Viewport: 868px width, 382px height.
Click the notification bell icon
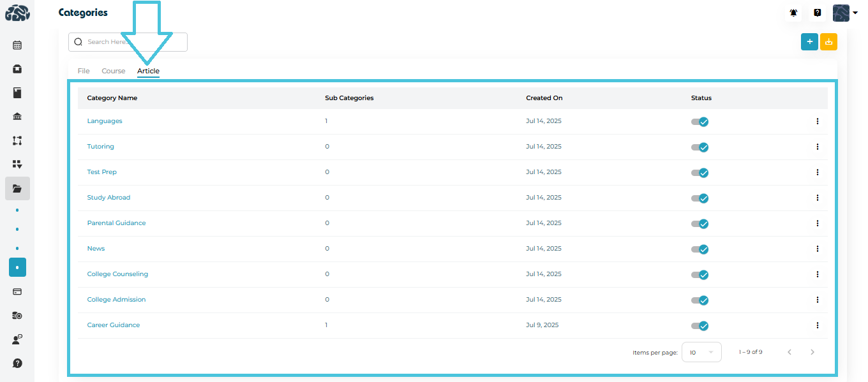[x=794, y=13]
